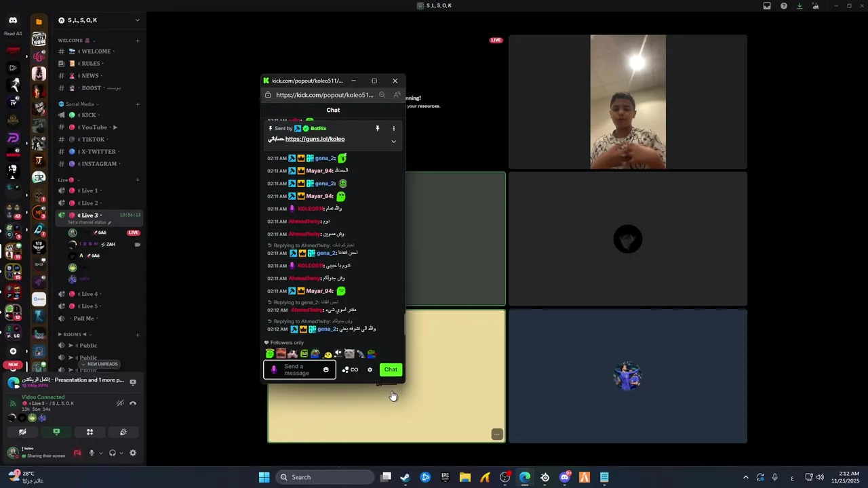The image size is (868, 488).
Task: Open the KICK announcement channel
Action: (x=99, y=115)
